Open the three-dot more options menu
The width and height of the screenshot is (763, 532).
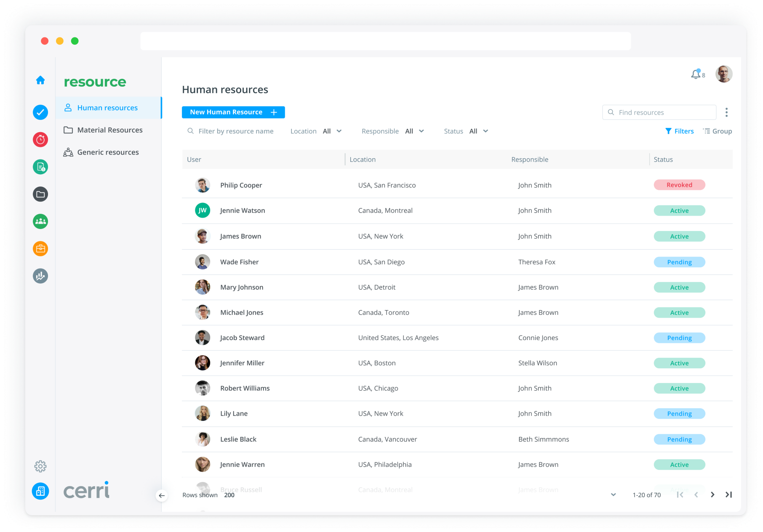click(726, 112)
